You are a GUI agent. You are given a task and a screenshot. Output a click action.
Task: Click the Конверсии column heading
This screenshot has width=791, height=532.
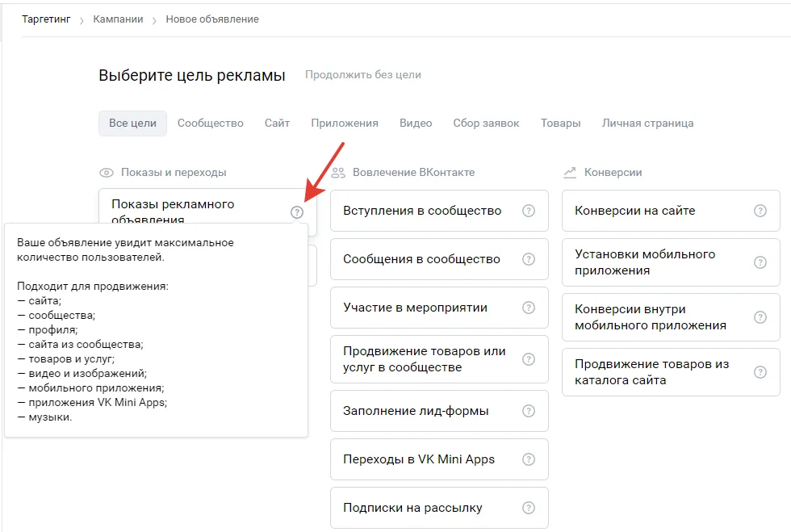[613, 173]
